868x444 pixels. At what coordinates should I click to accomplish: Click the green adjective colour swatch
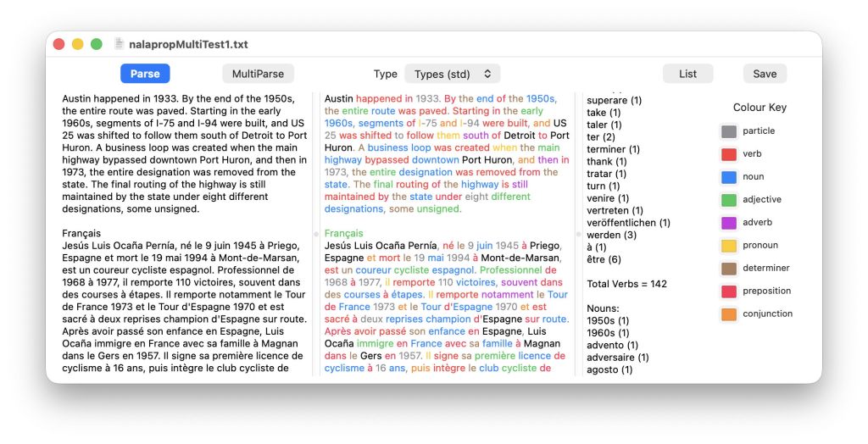(728, 200)
